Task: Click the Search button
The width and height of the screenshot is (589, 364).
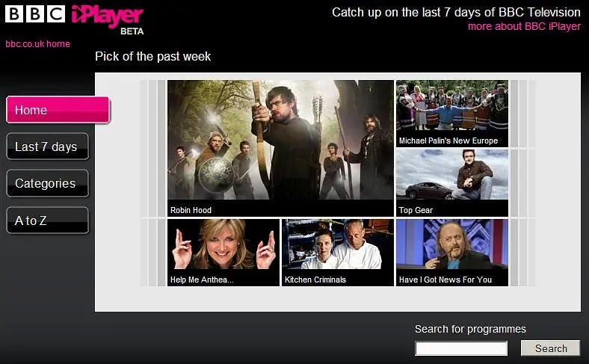Action: point(551,348)
